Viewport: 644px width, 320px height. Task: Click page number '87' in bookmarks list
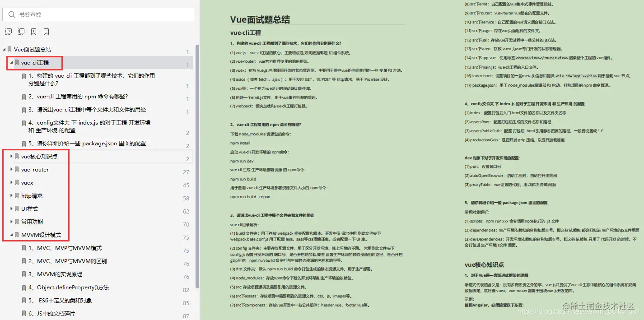pyautogui.click(x=186, y=316)
